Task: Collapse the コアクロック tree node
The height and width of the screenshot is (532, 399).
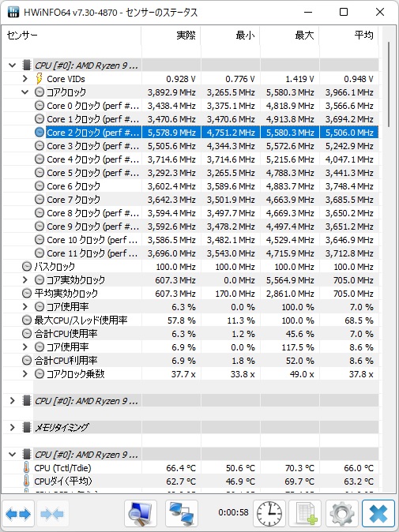Action: point(24,92)
